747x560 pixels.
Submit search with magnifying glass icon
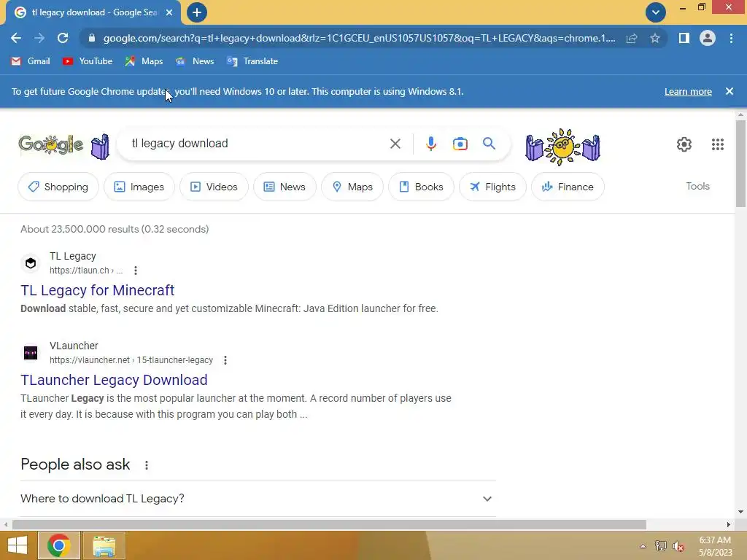(489, 144)
